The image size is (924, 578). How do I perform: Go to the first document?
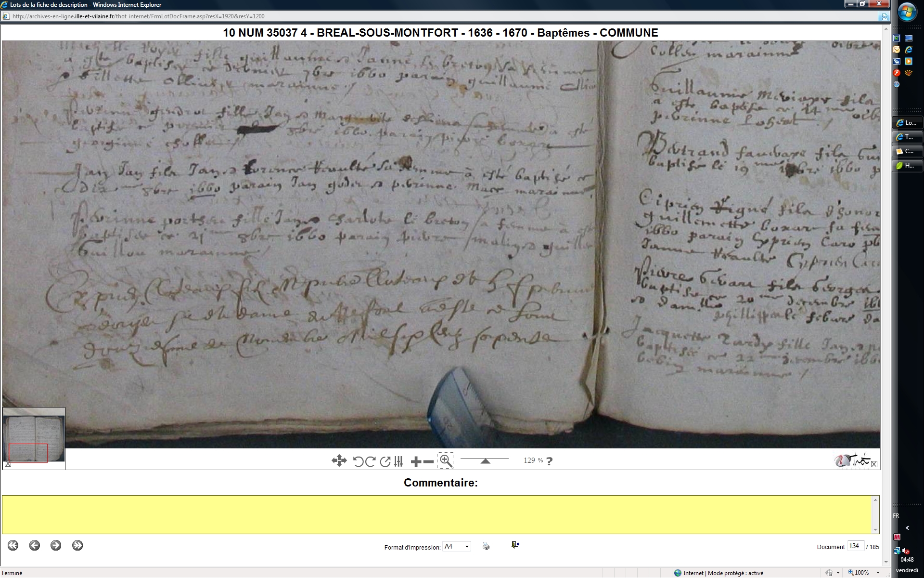click(x=13, y=545)
